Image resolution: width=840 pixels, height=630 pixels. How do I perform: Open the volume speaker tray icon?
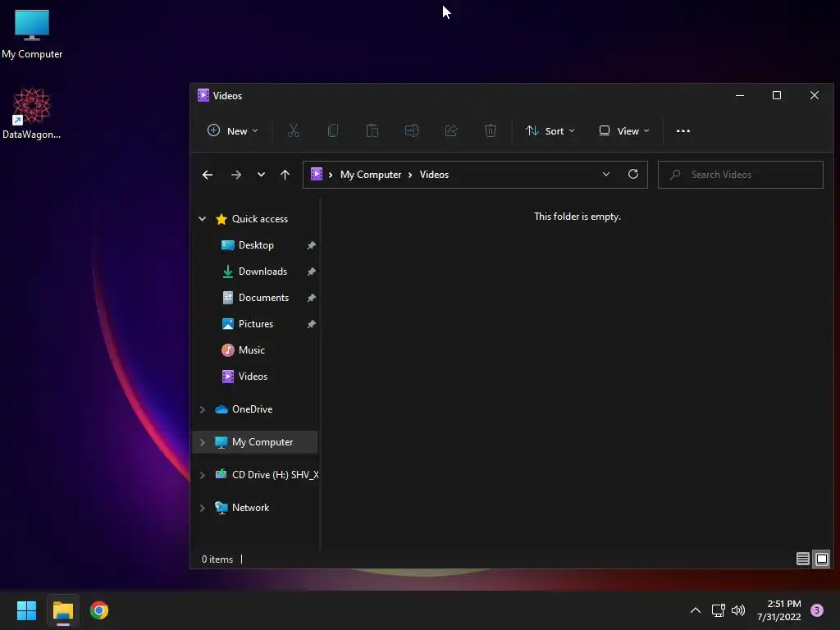click(x=738, y=610)
